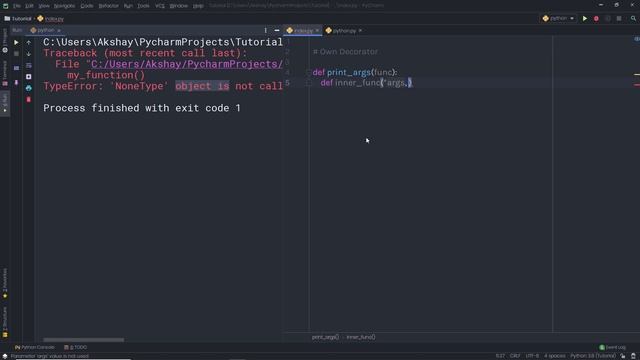
Task: Click the stop button in top toolbar
Action: [x=619, y=18]
